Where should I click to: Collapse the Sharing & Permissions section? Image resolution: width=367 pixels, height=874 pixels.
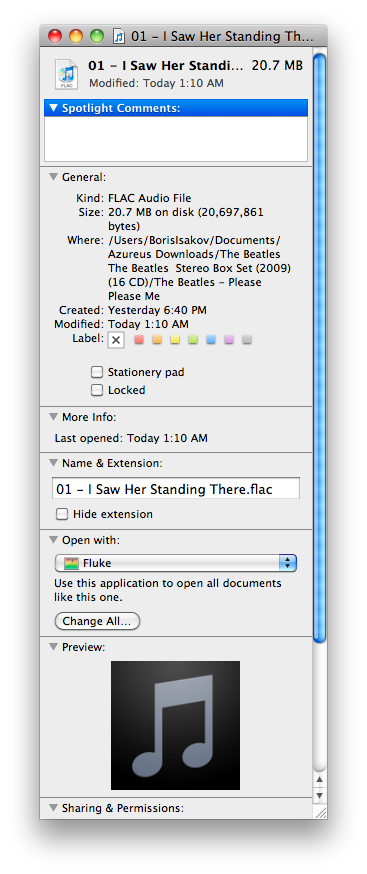pyautogui.click(x=54, y=808)
